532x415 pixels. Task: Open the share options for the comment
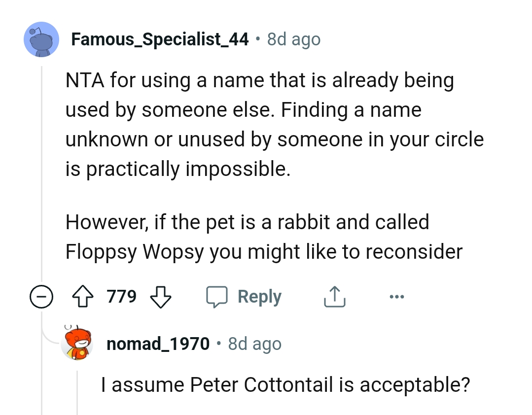coord(335,296)
